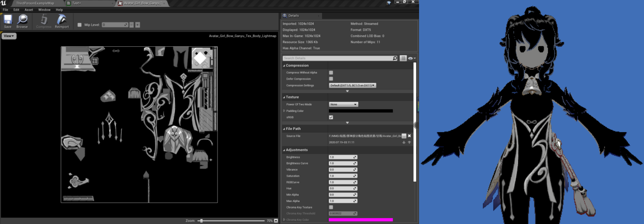The width and height of the screenshot is (644, 224).
Task: Open the source file browse ellipsis button
Action: [x=404, y=136]
